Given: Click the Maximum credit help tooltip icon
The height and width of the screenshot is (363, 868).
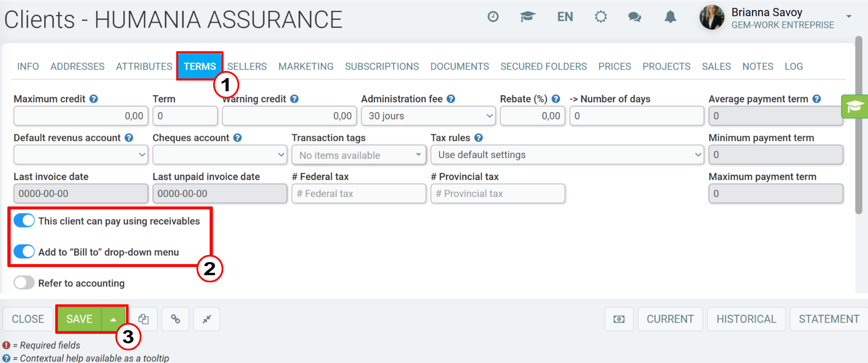Looking at the screenshot, I should [94, 99].
